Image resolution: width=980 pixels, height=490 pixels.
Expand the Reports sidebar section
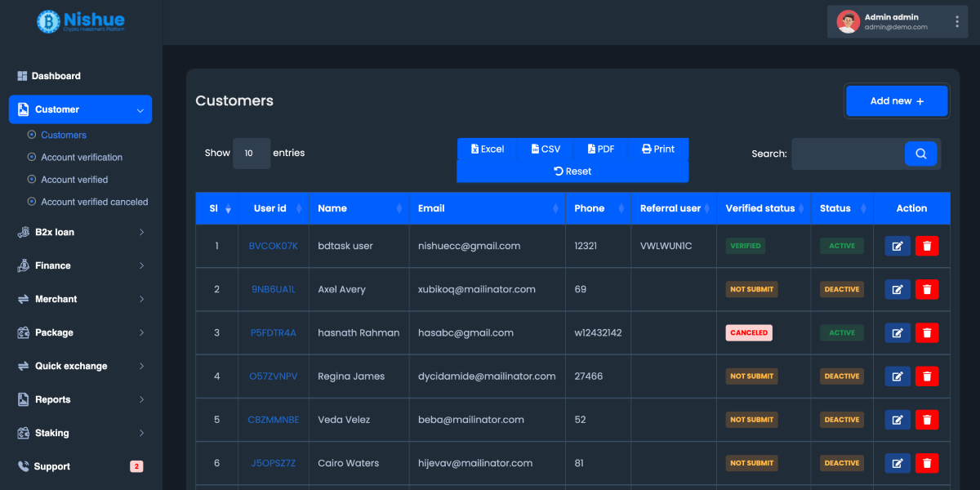[x=55, y=399]
